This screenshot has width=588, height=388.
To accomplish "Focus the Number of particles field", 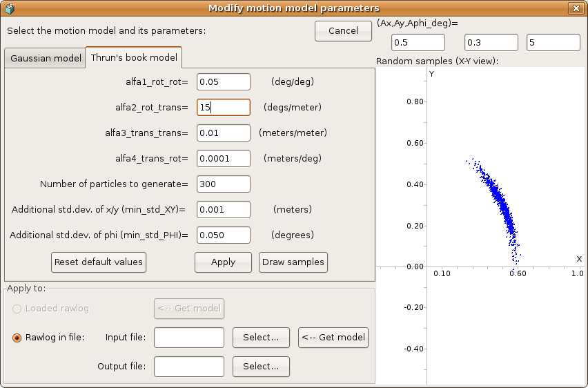I will (223, 184).
